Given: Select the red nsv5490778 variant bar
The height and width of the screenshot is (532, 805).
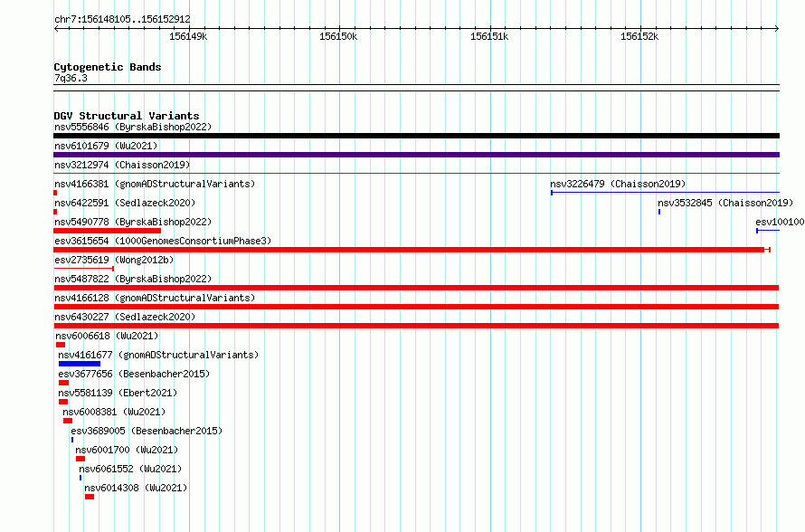Looking at the screenshot, I should pos(107,231).
